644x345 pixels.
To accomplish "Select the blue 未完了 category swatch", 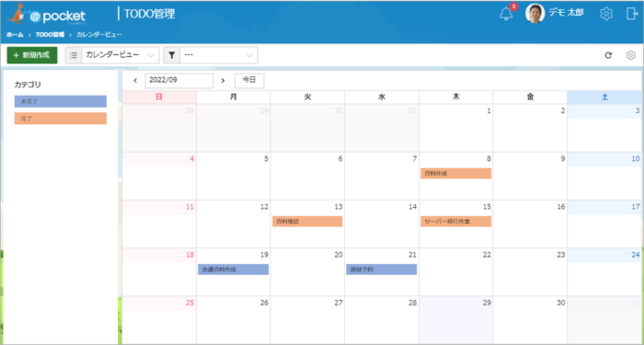I will point(61,101).
